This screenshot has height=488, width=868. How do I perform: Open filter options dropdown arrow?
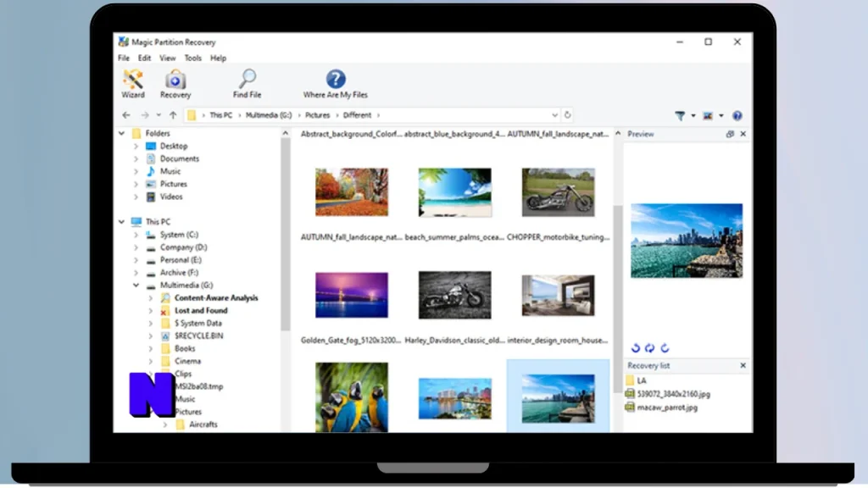[x=693, y=115]
